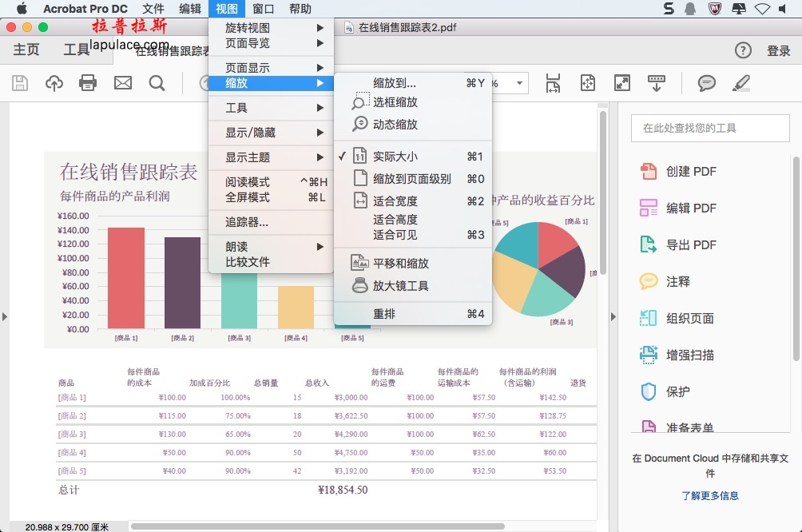Open the zoom percentage dropdown arrow
Image resolution: width=802 pixels, height=532 pixels.
click(x=521, y=83)
